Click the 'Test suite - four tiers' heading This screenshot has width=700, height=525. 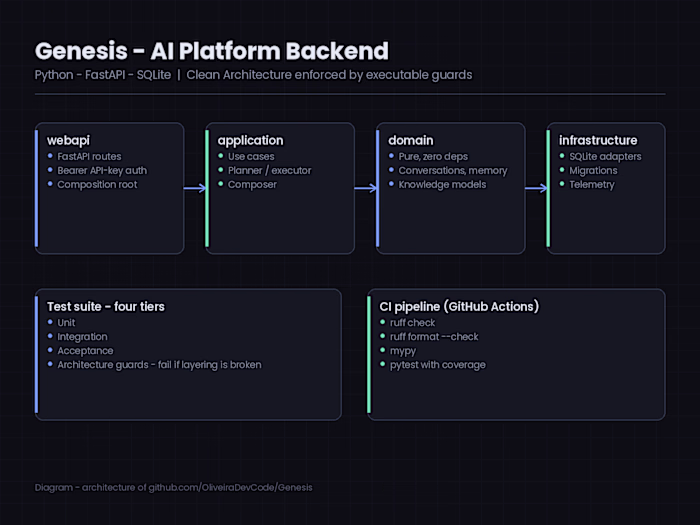click(x=106, y=307)
